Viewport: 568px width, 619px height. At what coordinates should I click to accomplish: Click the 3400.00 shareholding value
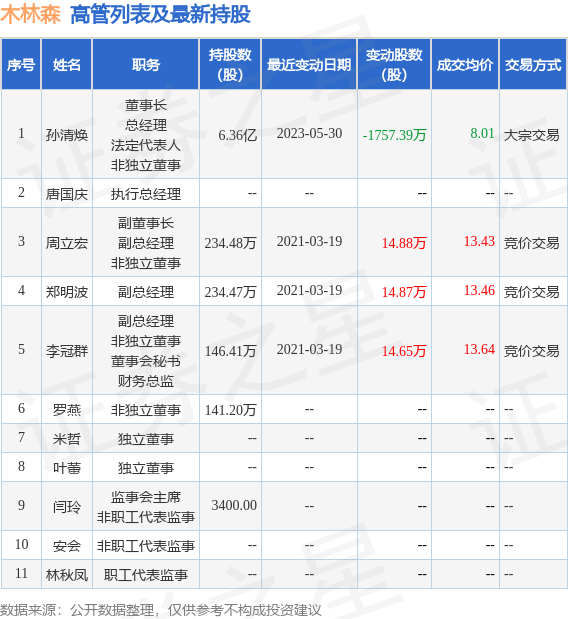tap(234, 505)
